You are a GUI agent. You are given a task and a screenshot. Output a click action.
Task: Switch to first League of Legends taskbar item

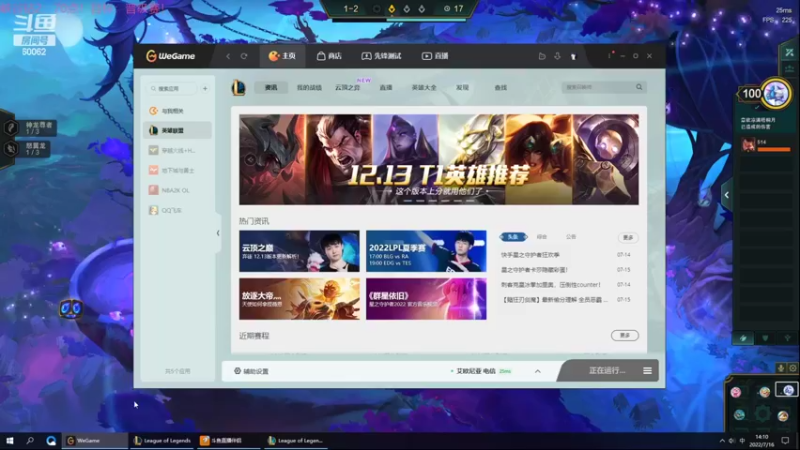tap(162, 440)
